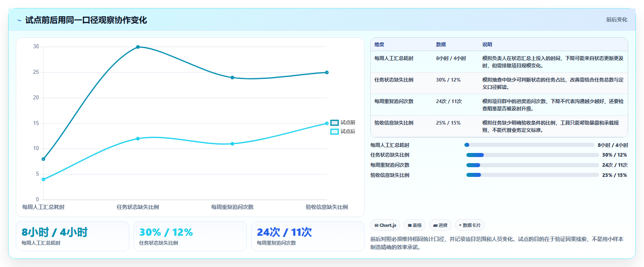Select the Chart.js tag chip
The height and width of the screenshot is (267, 644).
click(x=385, y=225)
